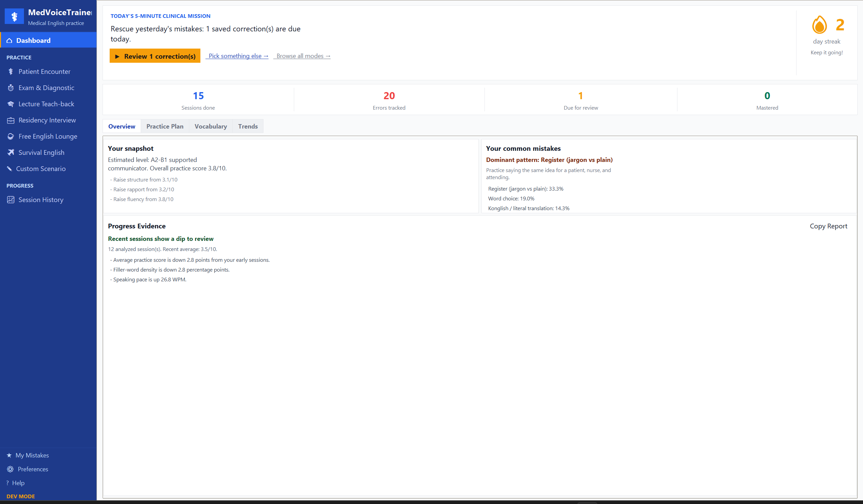Viewport: 863px width, 504px height.
Task: Open Patient Encounter practice mode
Action: click(x=48, y=72)
